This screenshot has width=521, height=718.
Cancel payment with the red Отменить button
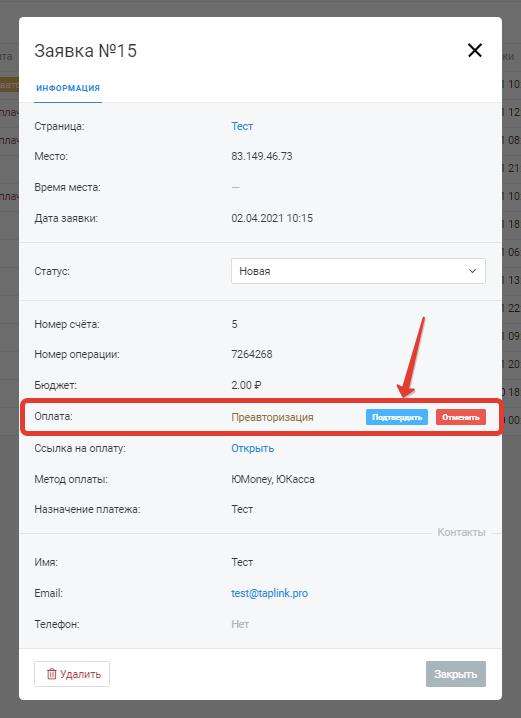[x=461, y=417]
